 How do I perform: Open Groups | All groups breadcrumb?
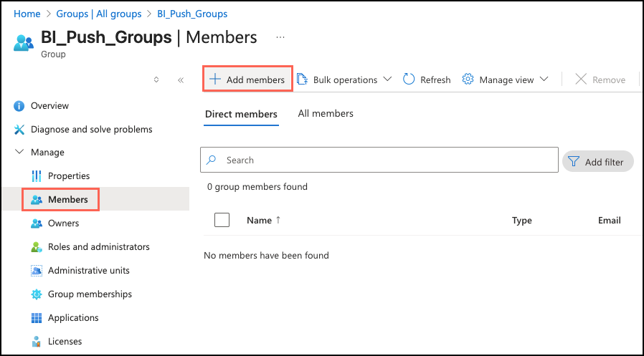point(98,14)
